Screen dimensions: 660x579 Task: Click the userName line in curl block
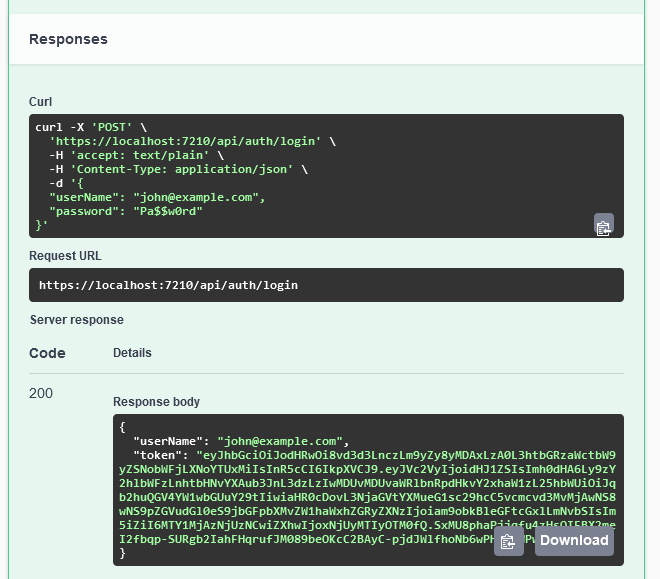click(x=157, y=197)
